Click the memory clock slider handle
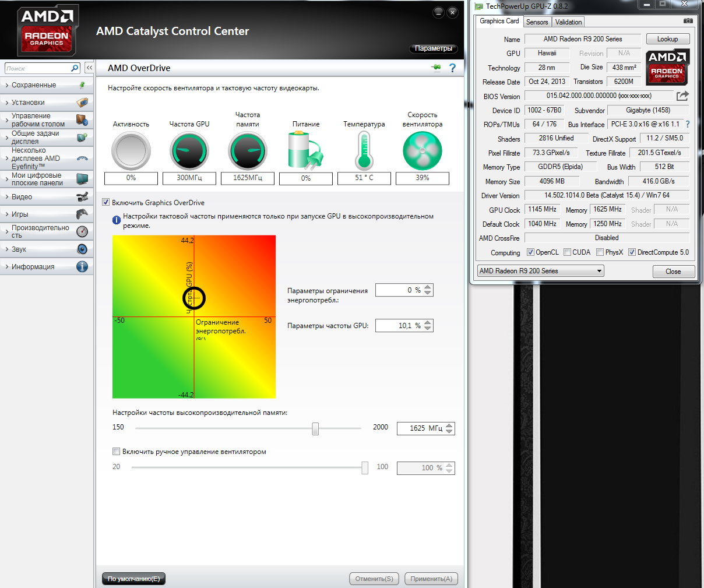This screenshot has height=588, width=704. click(x=315, y=429)
